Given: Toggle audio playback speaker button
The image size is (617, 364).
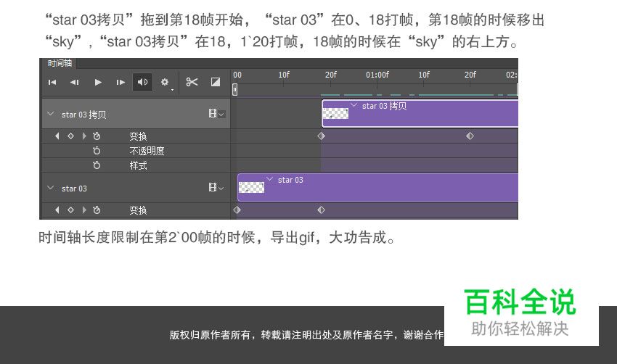Looking at the screenshot, I should pyautogui.click(x=142, y=82).
